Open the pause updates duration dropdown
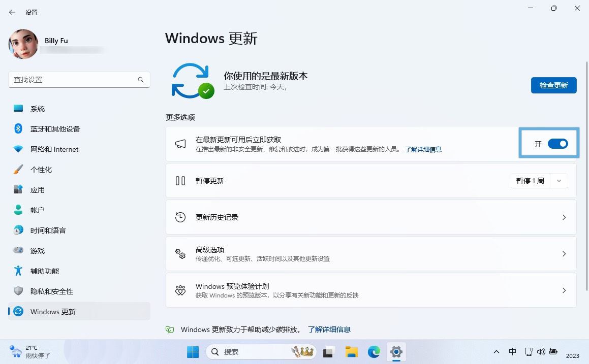The image size is (589, 364). (559, 181)
